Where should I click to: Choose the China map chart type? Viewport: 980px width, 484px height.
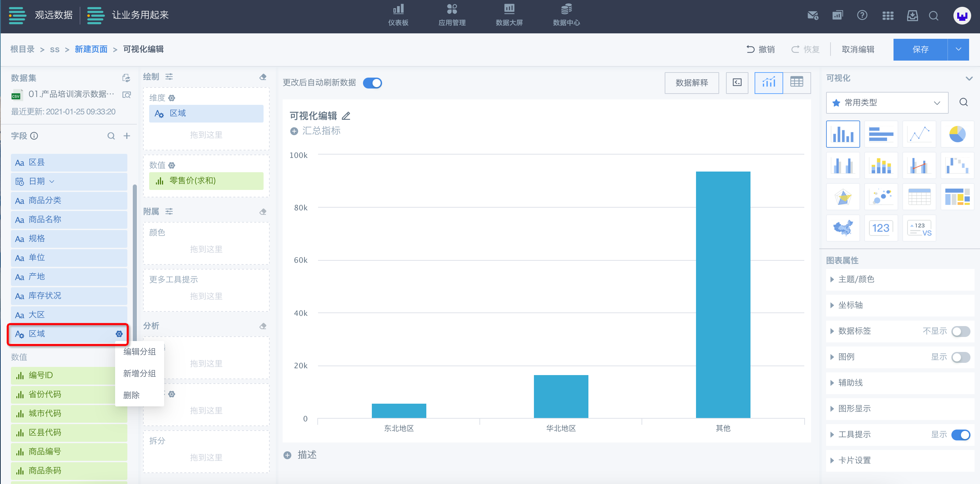(843, 228)
